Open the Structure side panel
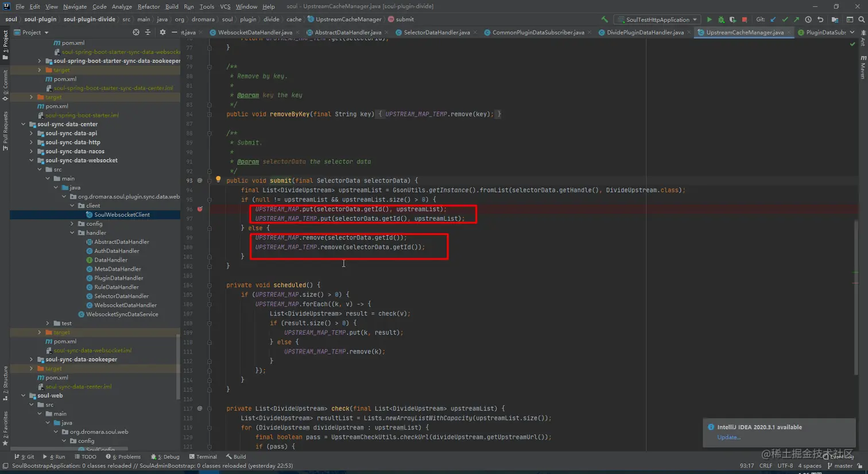Image resolution: width=868 pixels, height=474 pixels. (5, 383)
